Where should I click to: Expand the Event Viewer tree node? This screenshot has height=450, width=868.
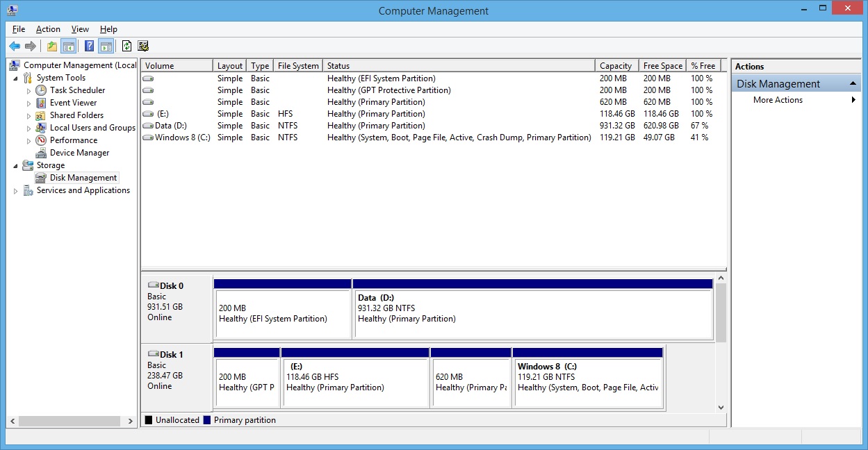pos(28,103)
